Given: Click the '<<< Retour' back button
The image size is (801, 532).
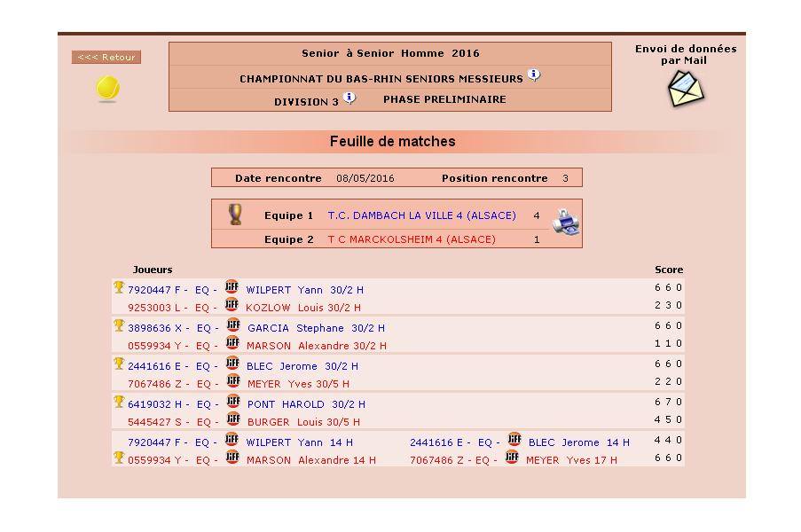Looking at the screenshot, I should [106, 57].
